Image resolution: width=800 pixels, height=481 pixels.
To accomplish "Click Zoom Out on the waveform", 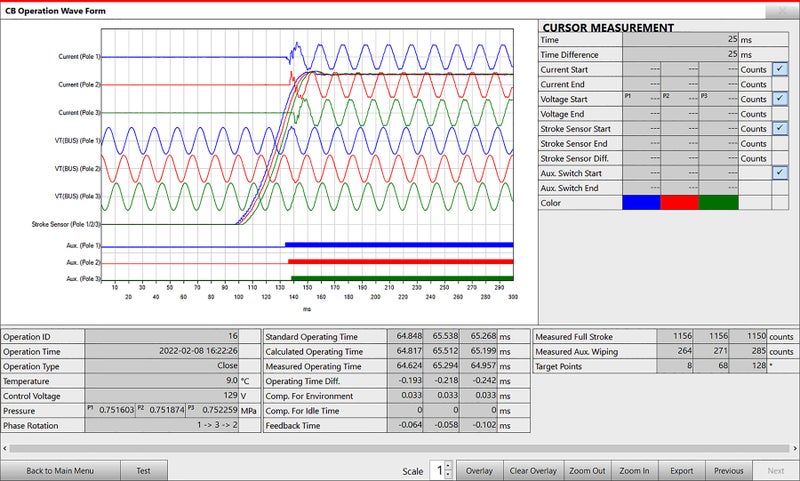I will tap(587, 471).
